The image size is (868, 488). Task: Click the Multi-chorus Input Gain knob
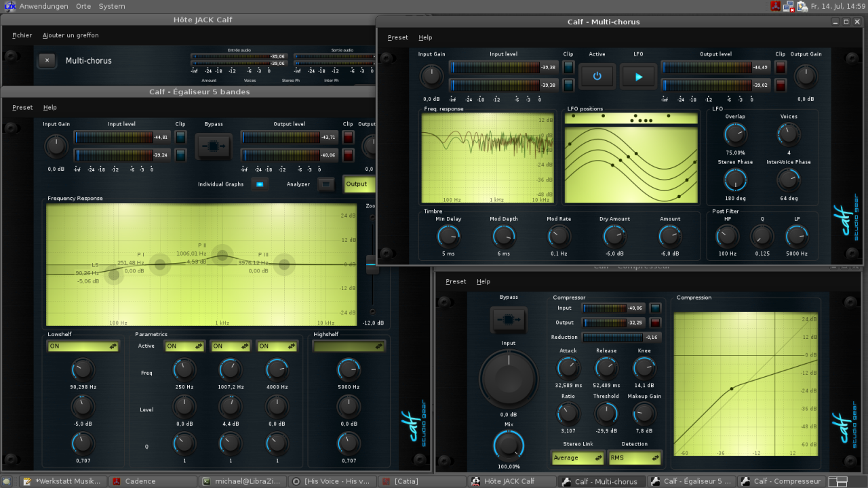pos(431,76)
